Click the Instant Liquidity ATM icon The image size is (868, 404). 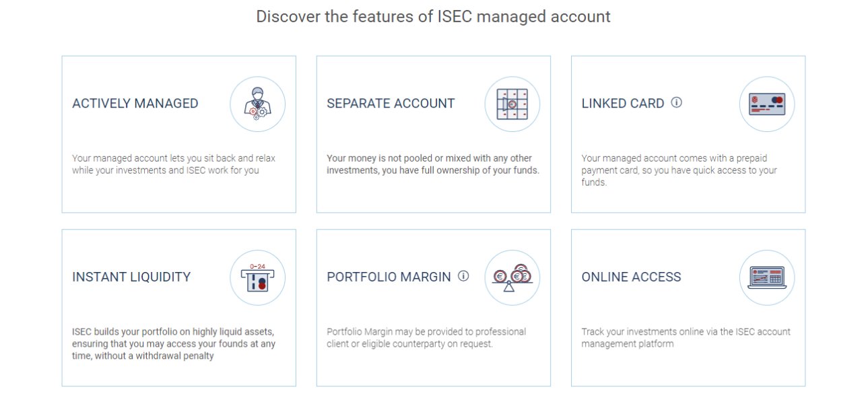tap(257, 277)
